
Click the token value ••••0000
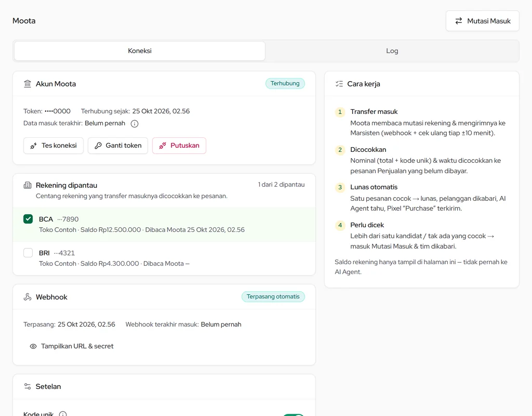coord(58,111)
